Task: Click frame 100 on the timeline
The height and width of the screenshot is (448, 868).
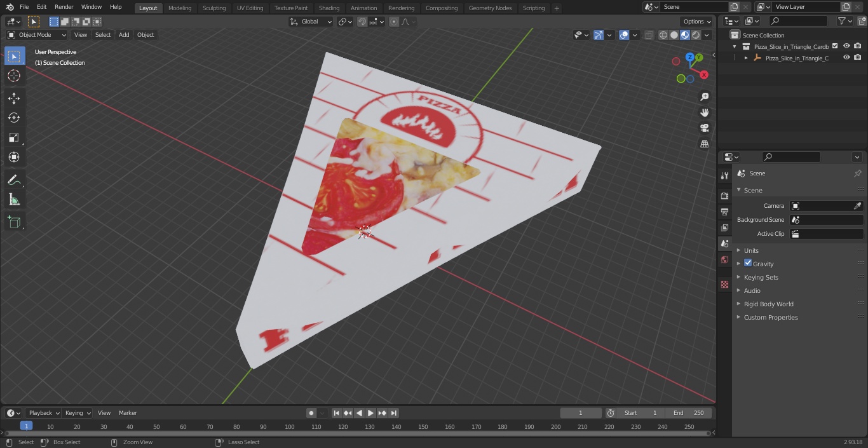Action: (290, 427)
